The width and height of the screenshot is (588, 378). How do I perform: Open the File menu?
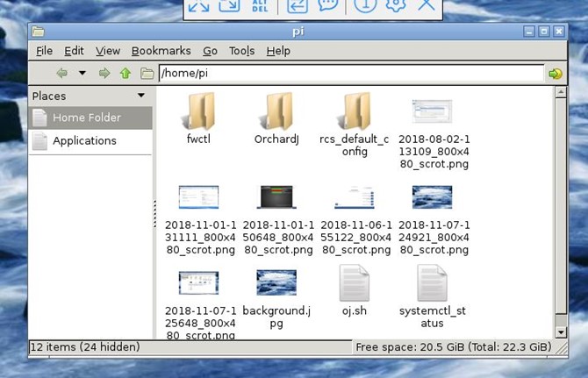pos(44,51)
